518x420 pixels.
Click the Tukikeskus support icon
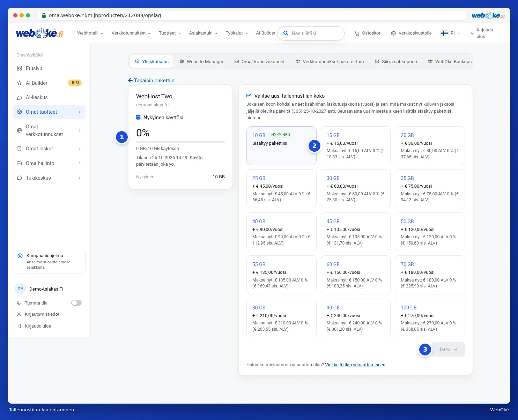[x=20, y=178]
